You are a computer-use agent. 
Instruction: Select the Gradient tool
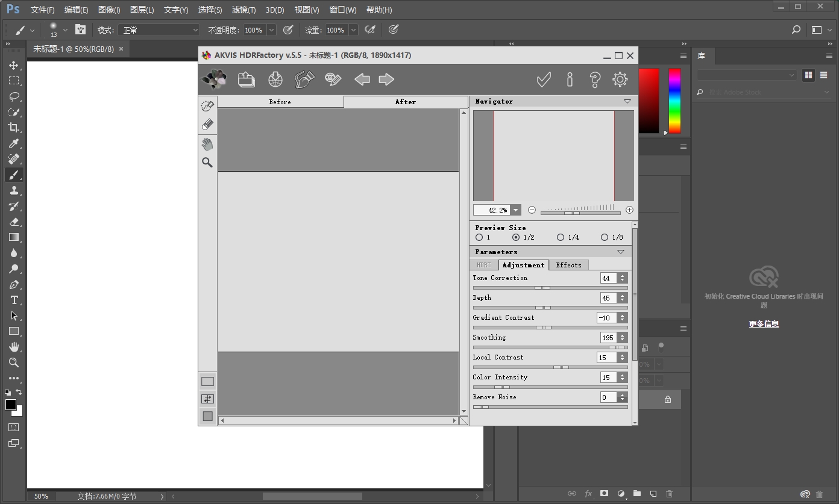click(14, 237)
